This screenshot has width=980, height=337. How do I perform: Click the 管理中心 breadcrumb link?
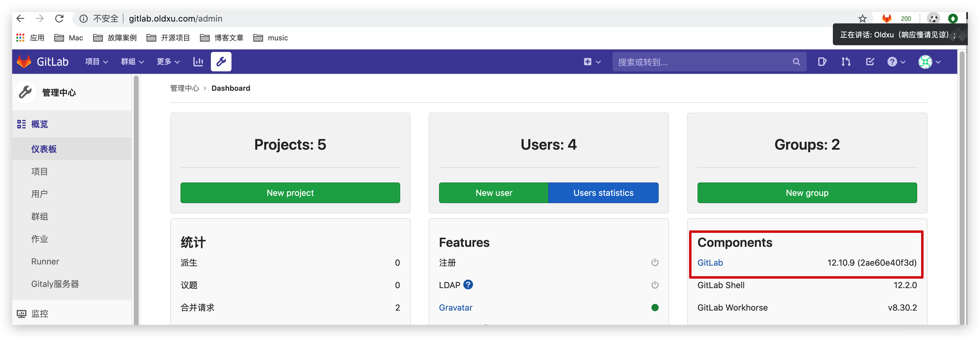(184, 88)
